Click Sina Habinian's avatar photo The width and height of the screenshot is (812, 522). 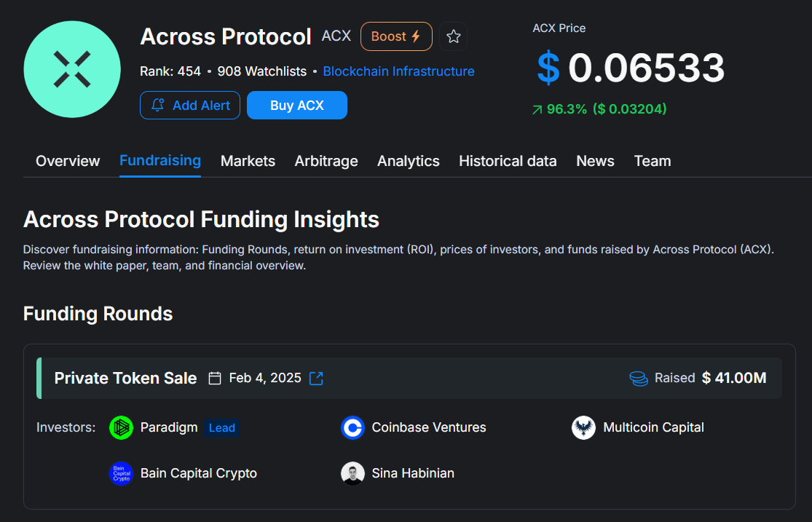click(352, 473)
